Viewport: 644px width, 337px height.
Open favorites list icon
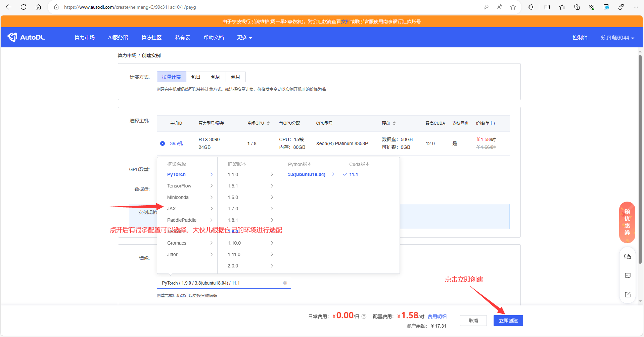(x=562, y=7)
